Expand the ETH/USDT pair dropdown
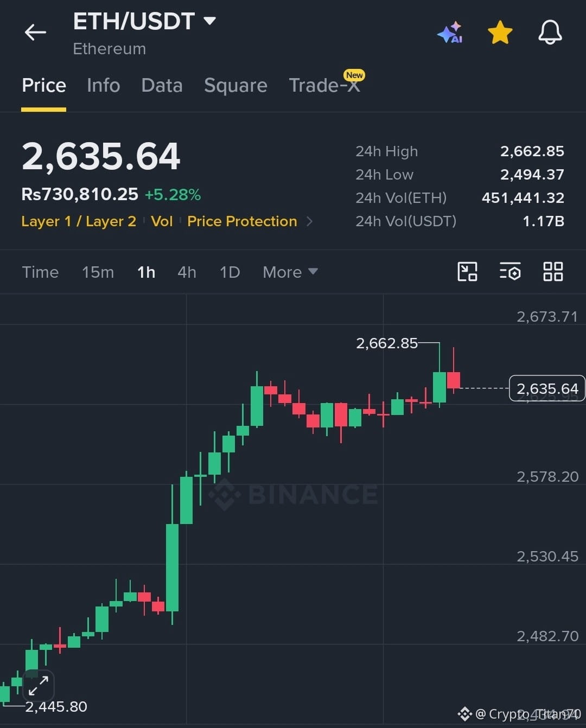586x728 pixels. coord(209,21)
